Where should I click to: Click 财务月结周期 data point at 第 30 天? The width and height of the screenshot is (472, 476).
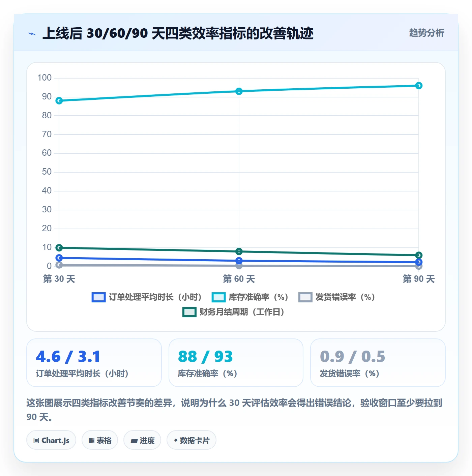pyautogui.click(x=59, y=248)
